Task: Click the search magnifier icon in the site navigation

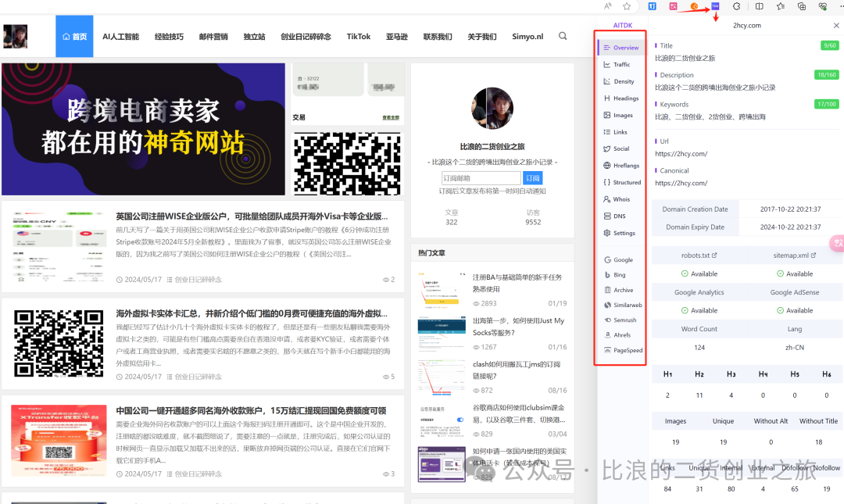Action: (x=563, y=36)
